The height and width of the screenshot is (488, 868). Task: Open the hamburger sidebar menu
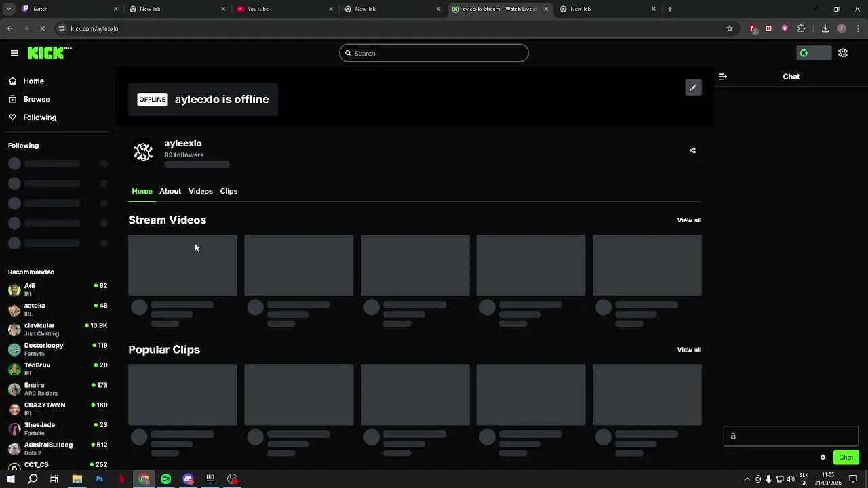pyautogui.click(x=14, y=53)
